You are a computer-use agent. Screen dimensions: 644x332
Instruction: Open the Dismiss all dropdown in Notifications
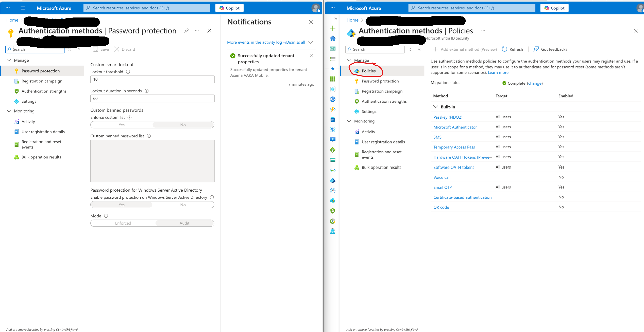coord(311,42)
